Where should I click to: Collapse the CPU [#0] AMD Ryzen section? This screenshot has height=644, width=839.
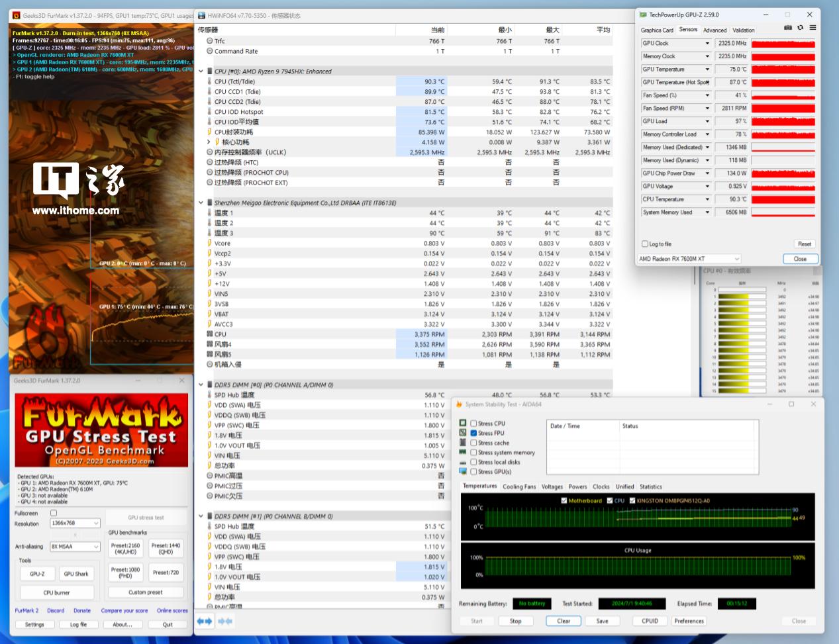point(201,71)
